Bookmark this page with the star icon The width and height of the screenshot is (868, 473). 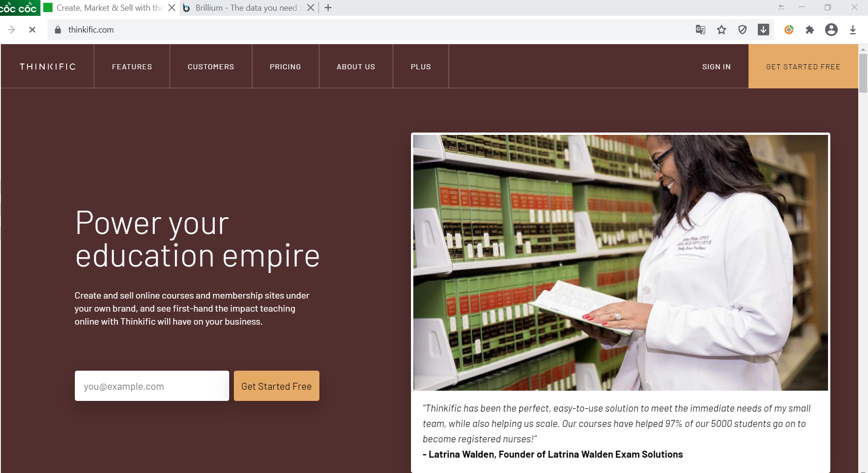pos(721,30)
